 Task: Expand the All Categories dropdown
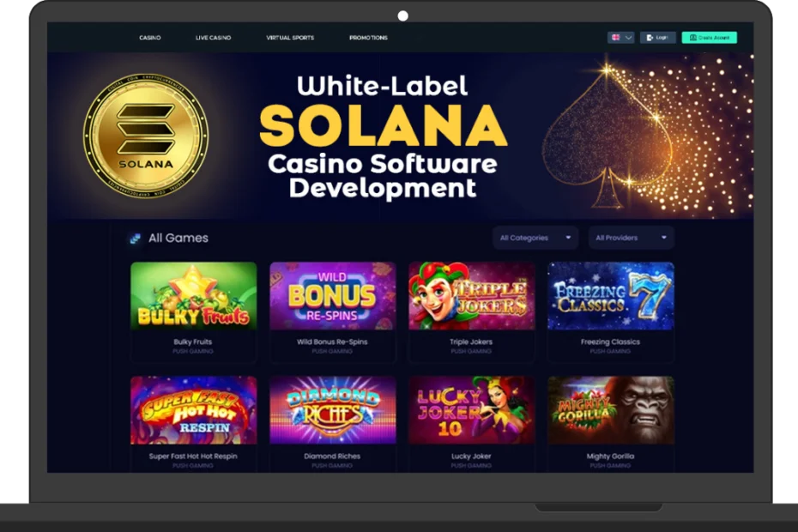click(535, 238)
